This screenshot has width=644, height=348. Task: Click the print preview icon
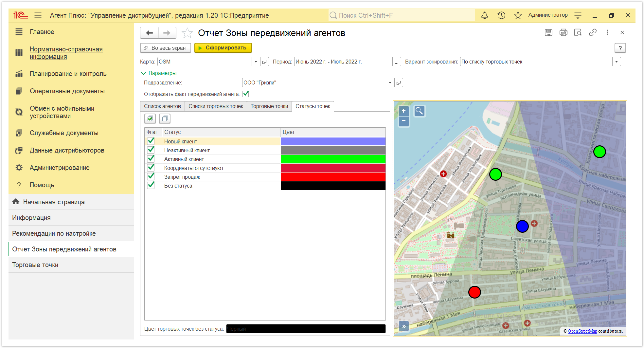(578, 32)
